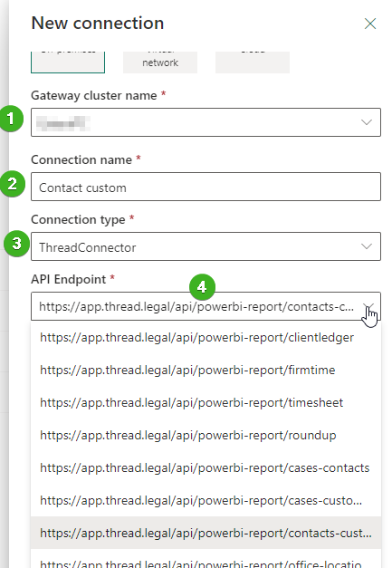Click the Connection name input field
Screen dimensions: 392x568
pos(206,187)
